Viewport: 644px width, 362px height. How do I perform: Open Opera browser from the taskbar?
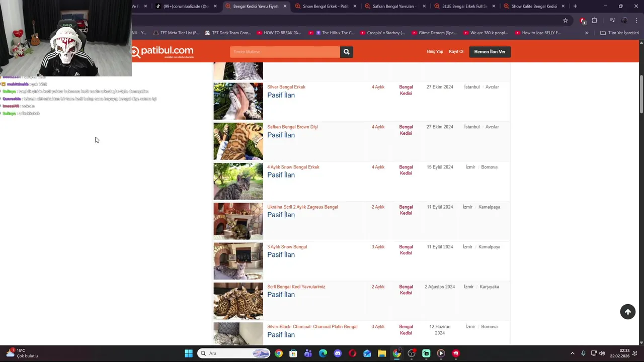(x=352, y=353)
